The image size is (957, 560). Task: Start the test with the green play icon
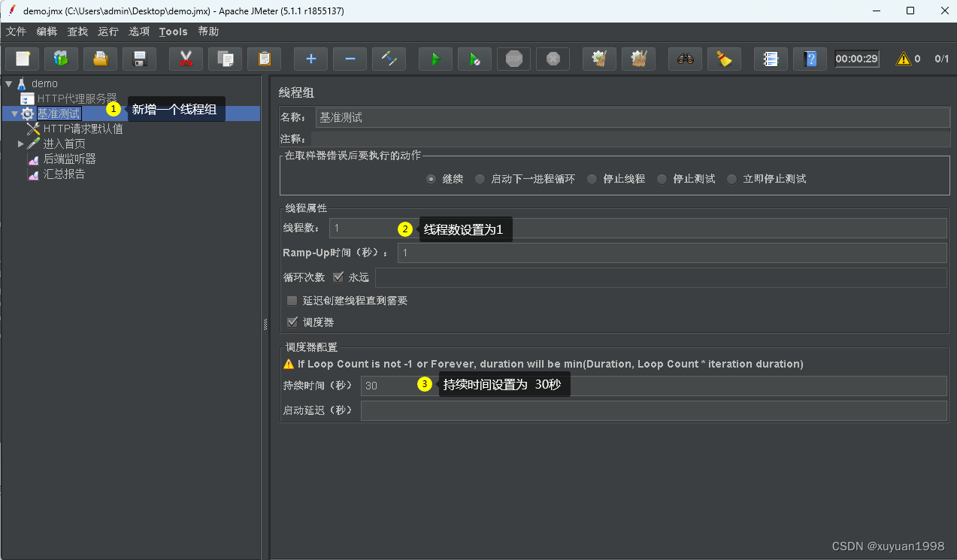click(435, 59)
